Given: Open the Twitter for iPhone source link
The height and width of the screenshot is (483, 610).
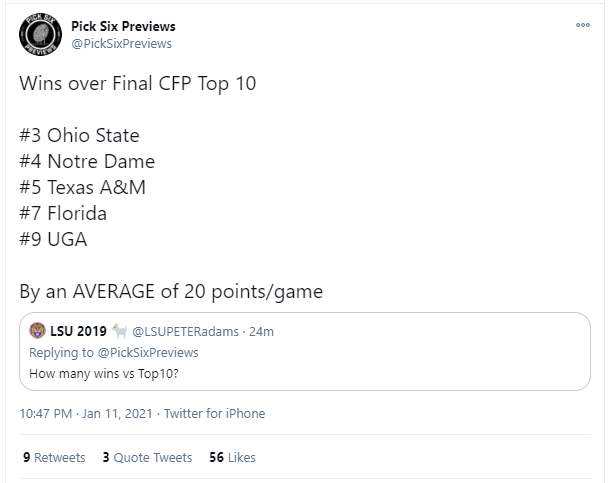Looking at the screenshot, I should [214, 413].
